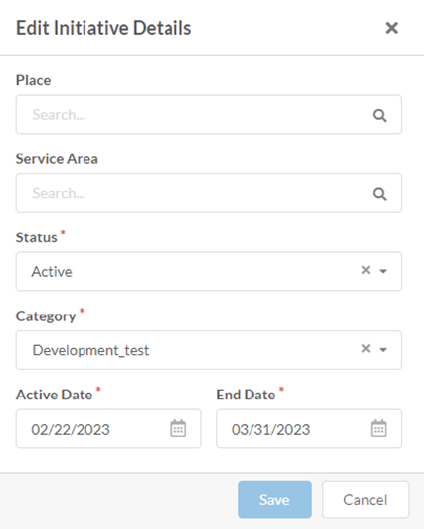Click the Service Area magnifier icon
This screenshot has height=529, width=424.
(x=379, y=194)
